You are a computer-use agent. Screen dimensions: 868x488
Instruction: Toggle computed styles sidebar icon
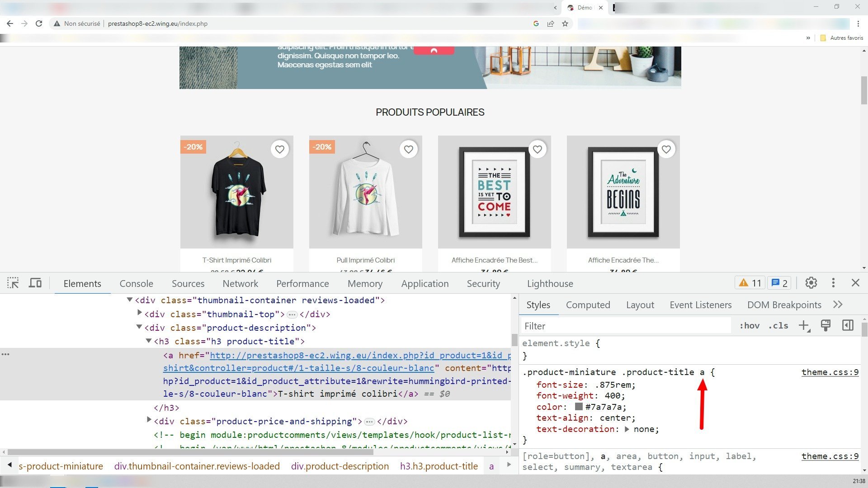click(x=848, y=326)
